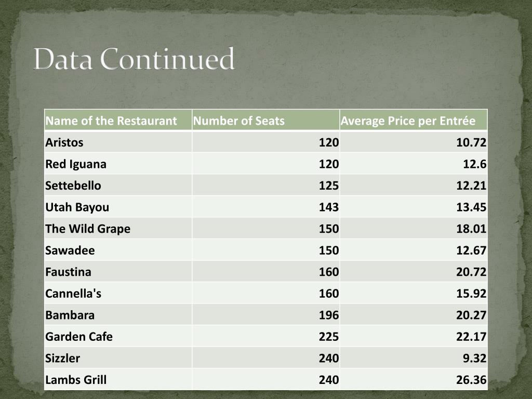Select the 196 seats value for Bambara
The image size is (532, 399).
(x=328, y=315)
